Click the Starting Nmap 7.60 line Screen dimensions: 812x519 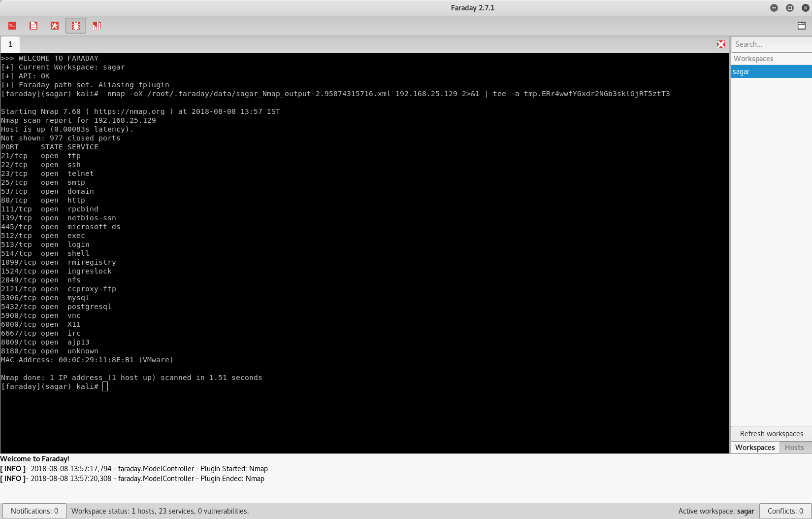[x=140, y=111]
